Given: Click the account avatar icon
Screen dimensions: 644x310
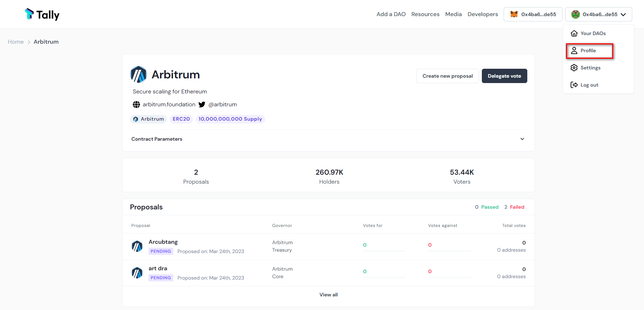Looking at the screenshot, I should pyautogui.click(x=576, y=14).
